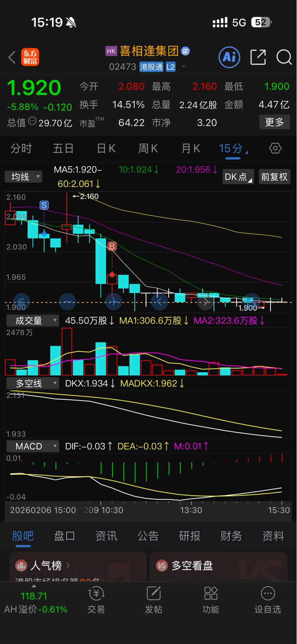This screenshot has height=644, width=297.
Task: Open the 资料 tab
Action: tap(273, 536)
